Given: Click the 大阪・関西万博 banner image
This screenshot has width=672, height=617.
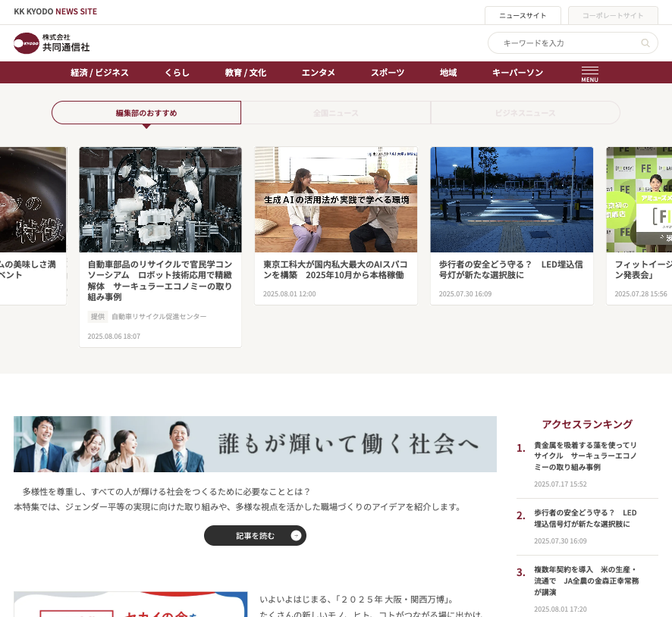Looking at the screenshot, I should (130, 604).
